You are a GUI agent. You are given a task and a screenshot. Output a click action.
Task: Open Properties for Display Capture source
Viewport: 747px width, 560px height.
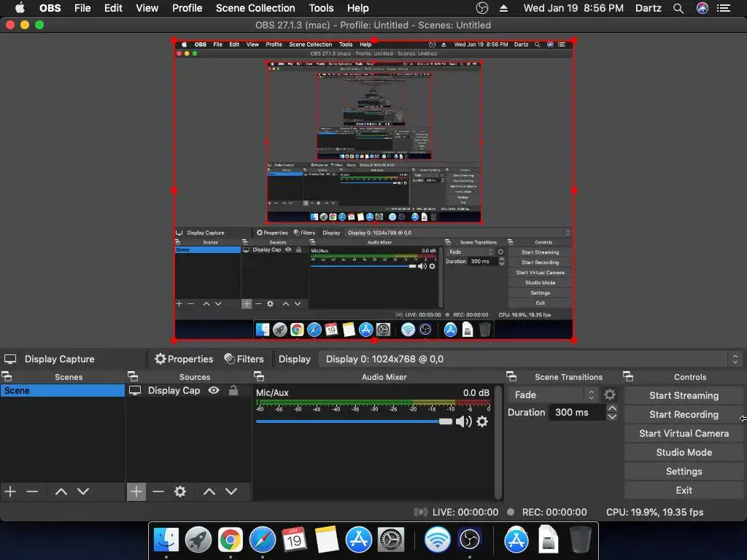click(x=184, y=359)
